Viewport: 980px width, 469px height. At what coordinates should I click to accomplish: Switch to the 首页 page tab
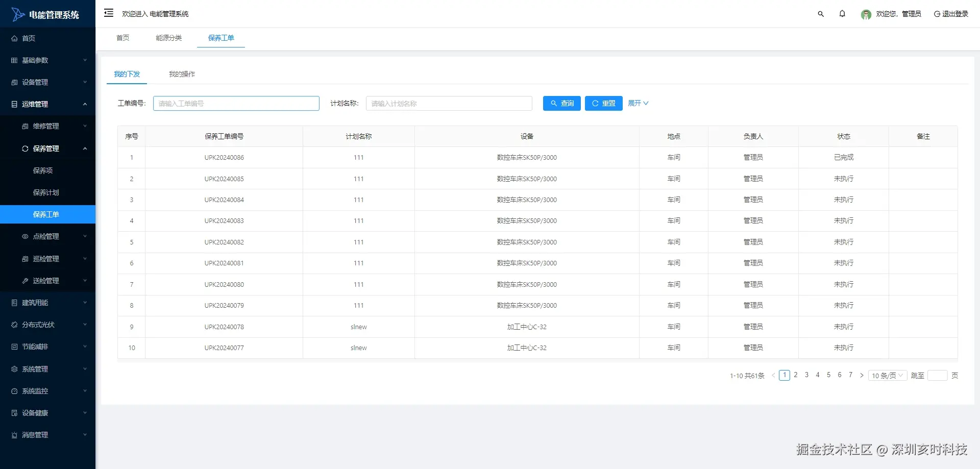click(x=123, y=38)
